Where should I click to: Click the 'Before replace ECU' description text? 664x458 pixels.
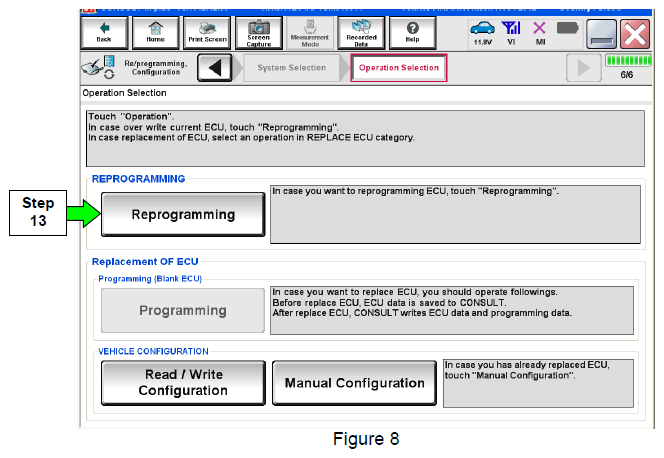point(389,303)
